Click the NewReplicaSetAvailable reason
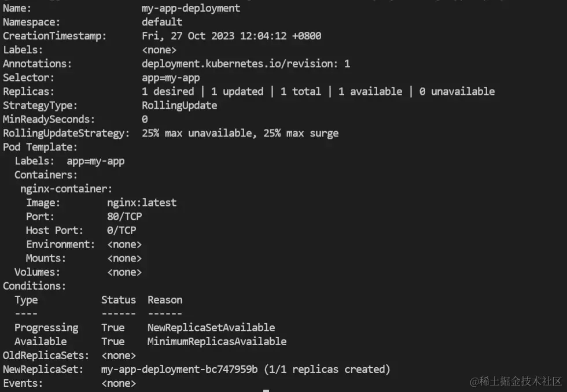 211,328
